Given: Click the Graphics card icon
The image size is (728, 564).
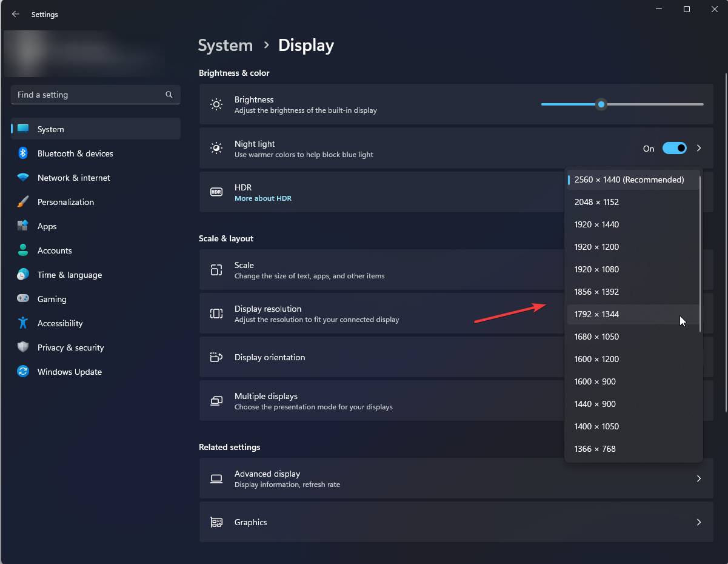Looking at the screenshot, I should pyautogui.click(x=216, y=522).
